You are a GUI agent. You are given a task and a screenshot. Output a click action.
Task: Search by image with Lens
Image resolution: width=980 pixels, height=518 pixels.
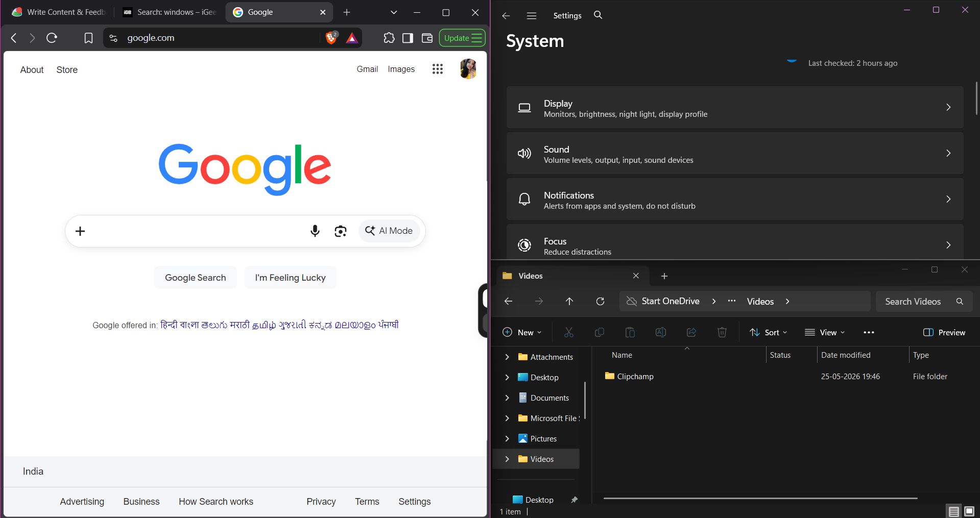click(341, 231)
